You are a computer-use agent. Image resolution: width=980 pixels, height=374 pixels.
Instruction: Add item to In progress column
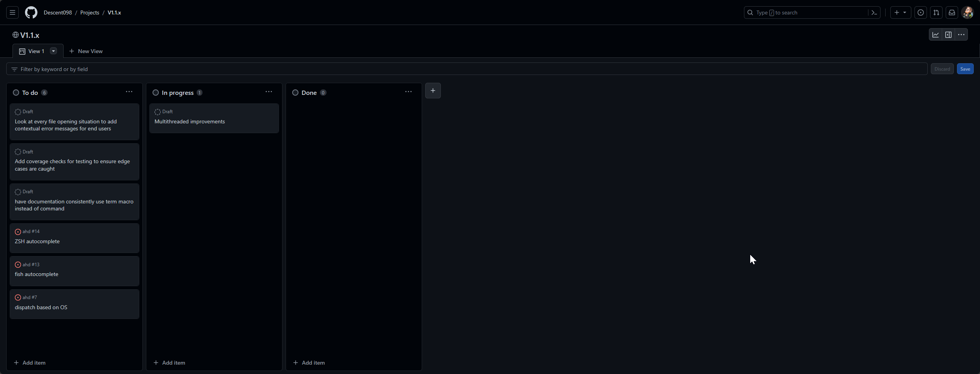(x=169, y=363)
